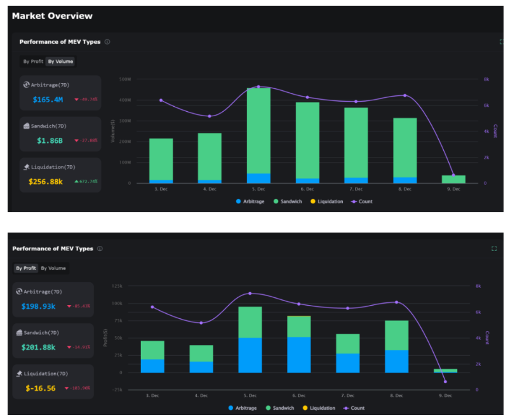Click Liquidation gavel icon in upper card
The width and height of the screenshot is (508, 420).
coord(27,167)
